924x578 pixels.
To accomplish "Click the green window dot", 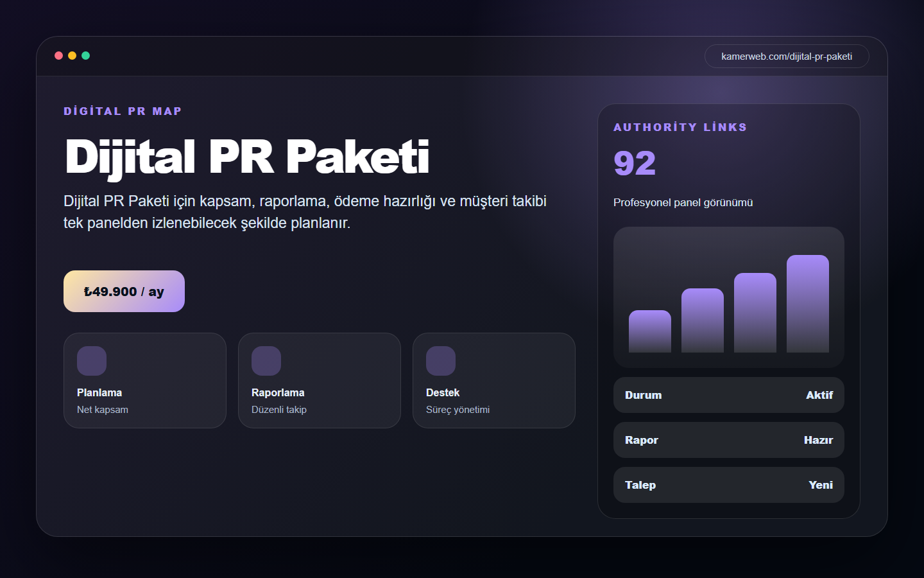I will (85, 56).
